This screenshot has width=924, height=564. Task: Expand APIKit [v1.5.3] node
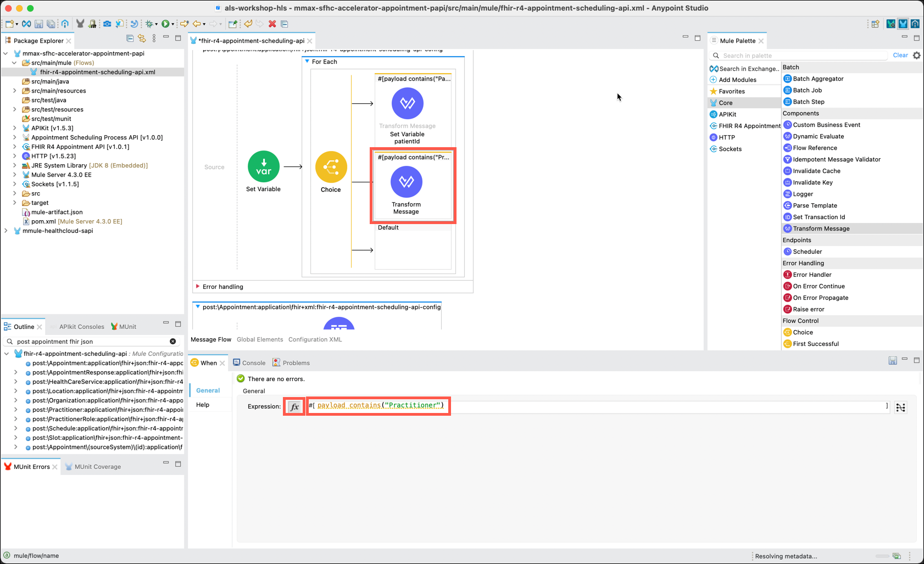(x=15, y=128)
